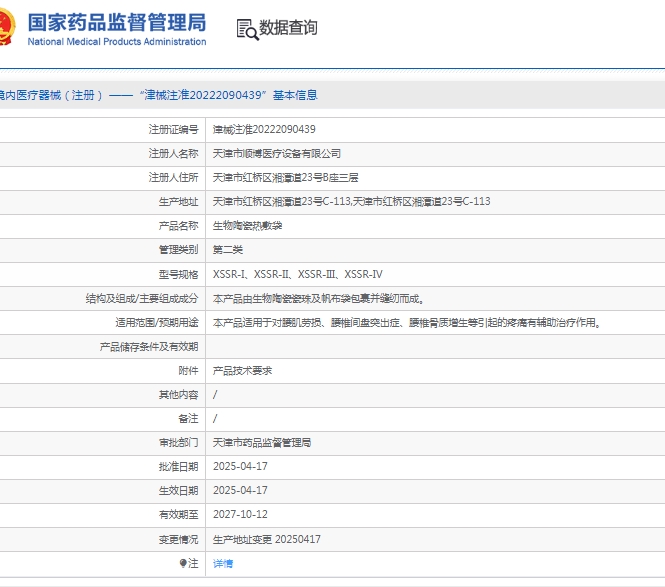Click the national emblem logo

pos(7,26)
